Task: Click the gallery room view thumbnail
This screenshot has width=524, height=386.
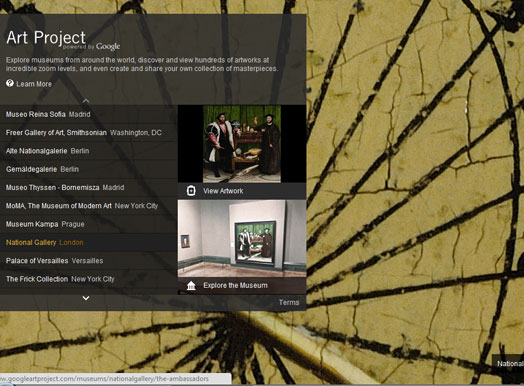Action: click(242, 238)
